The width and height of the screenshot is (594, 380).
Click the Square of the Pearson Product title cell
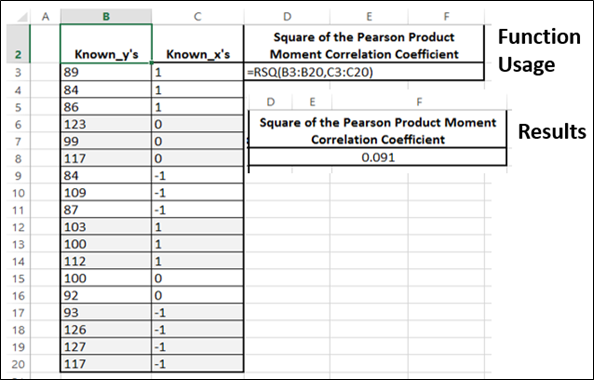364,45
